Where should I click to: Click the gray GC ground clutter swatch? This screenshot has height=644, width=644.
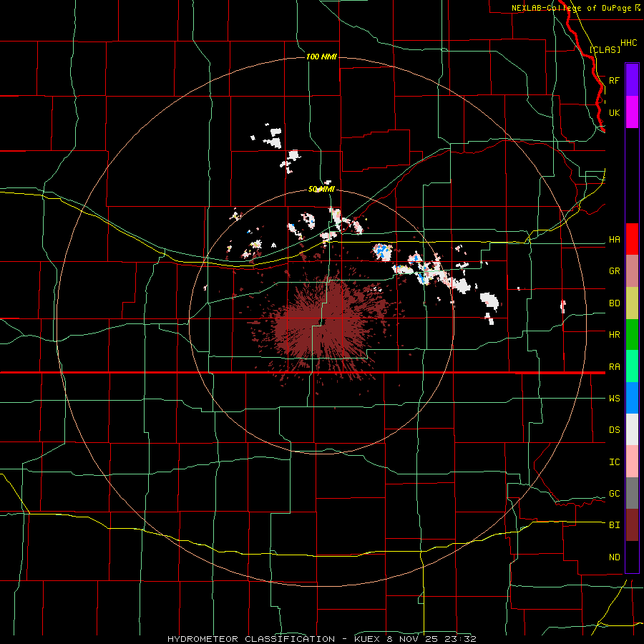[x=632, y=493]
